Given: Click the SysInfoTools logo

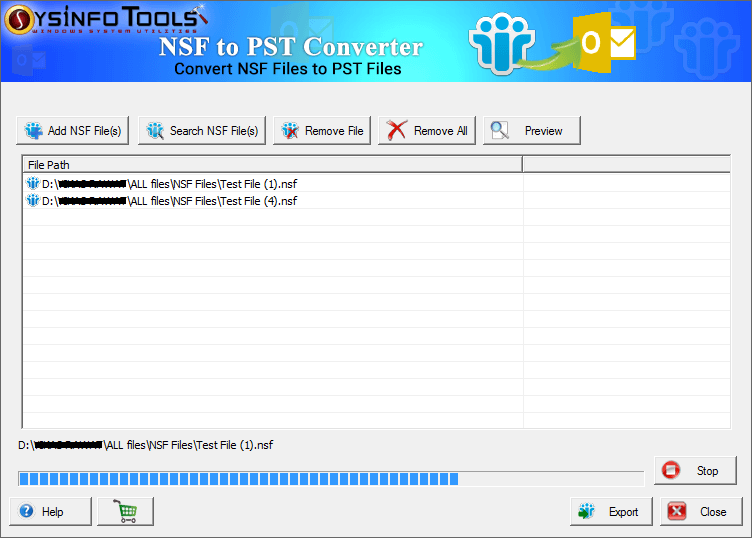Looking at the screenshot, I should click(x=106, y=19).
